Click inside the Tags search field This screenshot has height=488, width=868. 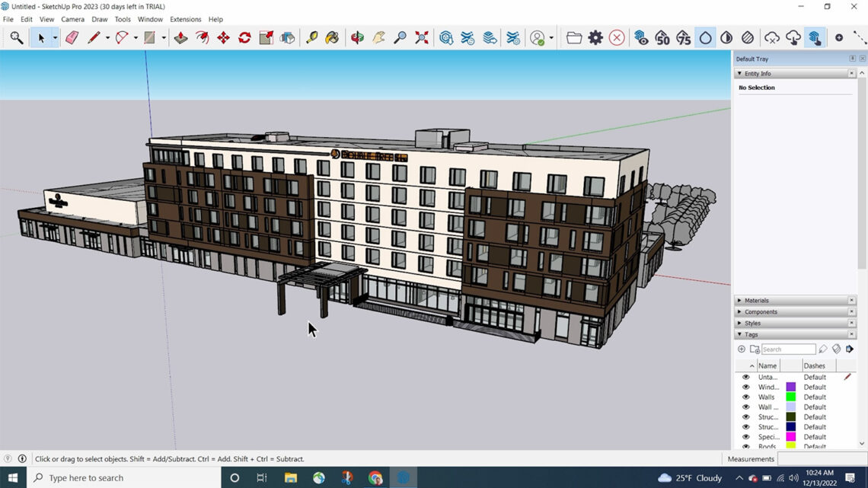[x=788, y=349]
